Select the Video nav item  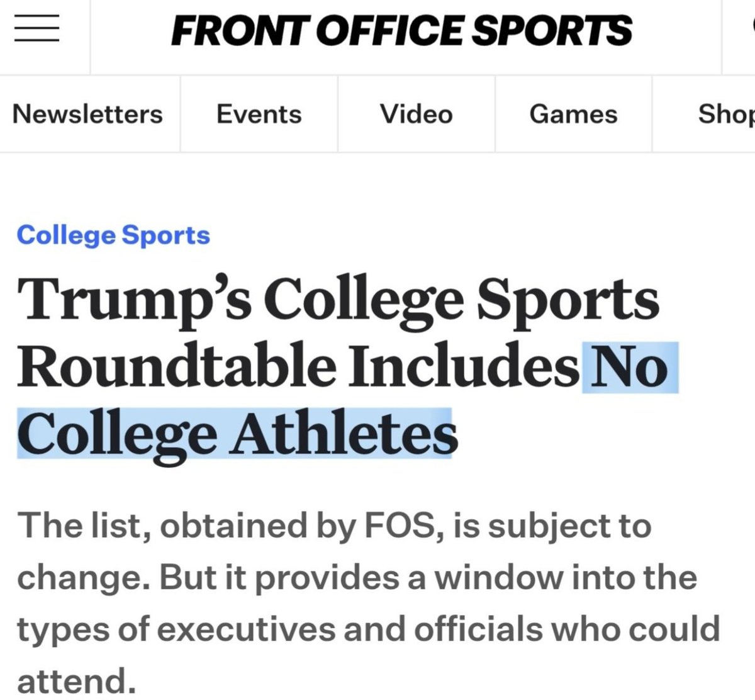416,114
